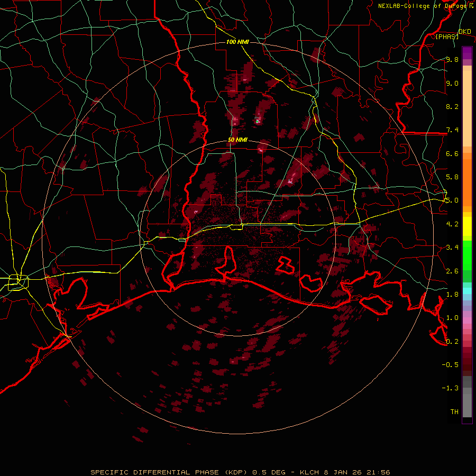Screen dimensions: 476x476
Task: Pick the cyan band of the color bar
Action: point(467,291)
